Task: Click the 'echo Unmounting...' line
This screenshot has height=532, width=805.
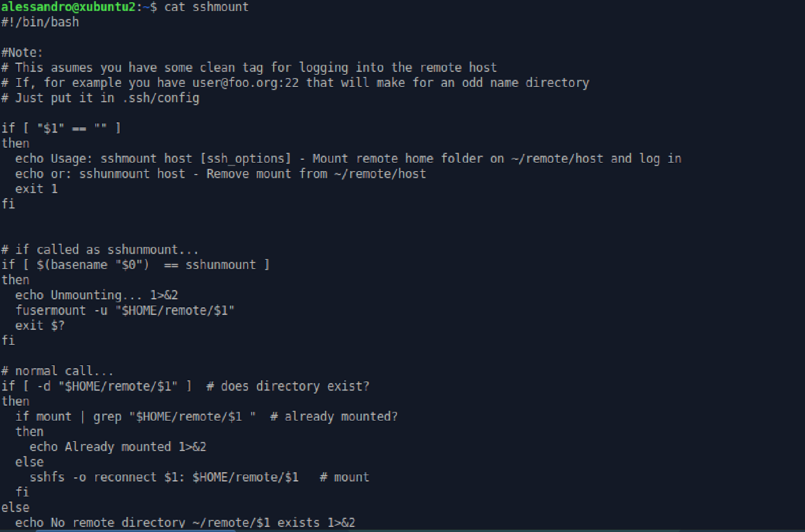Action: 97,295
